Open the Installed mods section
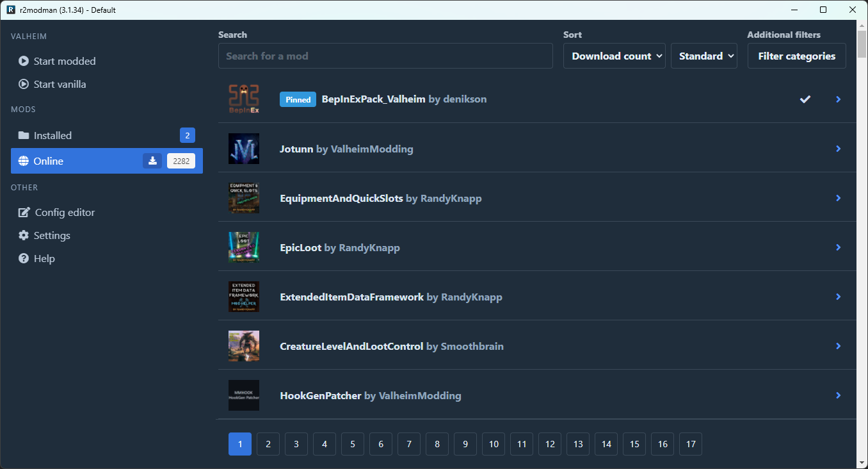The image size is (868, 469). click(x=107, y=136)
